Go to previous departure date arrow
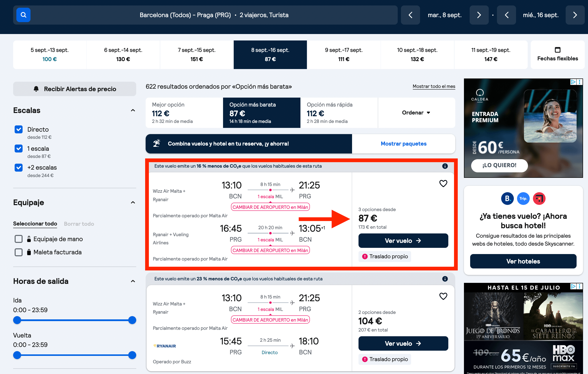The image size is (588, 374). tap(410, 15)
